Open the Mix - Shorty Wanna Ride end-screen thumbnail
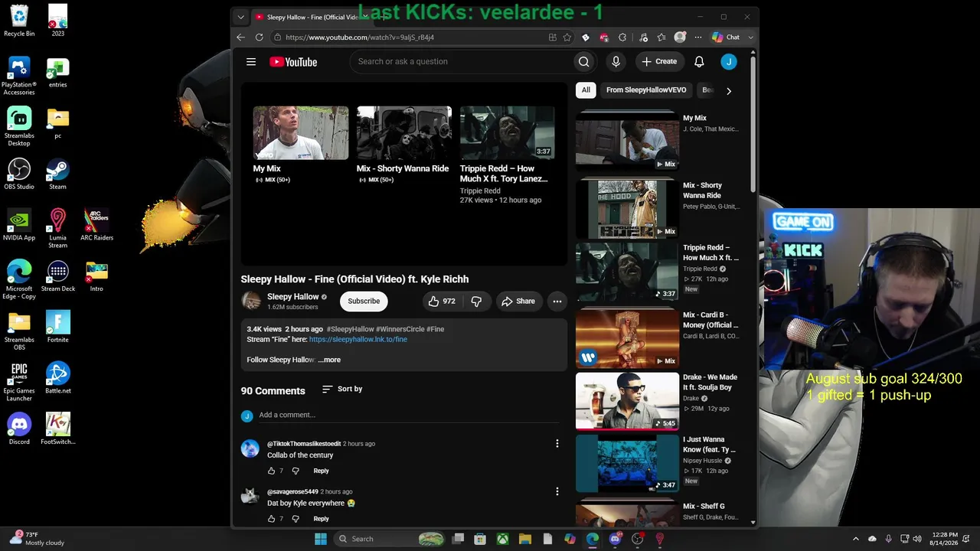The height and width of the screenshot is (551, 980). [404, 133]
